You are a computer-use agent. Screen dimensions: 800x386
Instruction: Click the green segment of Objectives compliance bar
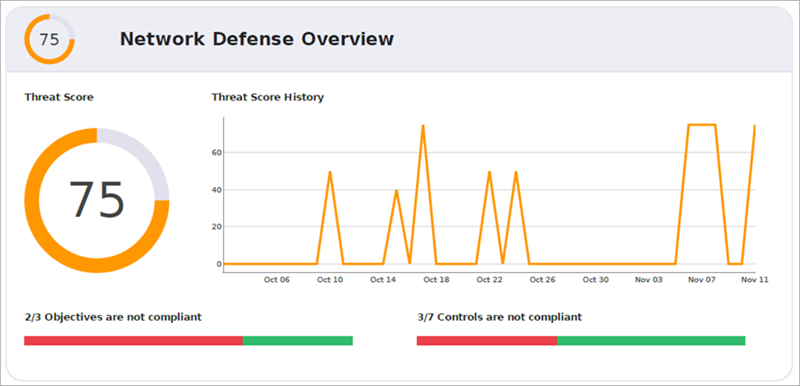click(297, 341)
